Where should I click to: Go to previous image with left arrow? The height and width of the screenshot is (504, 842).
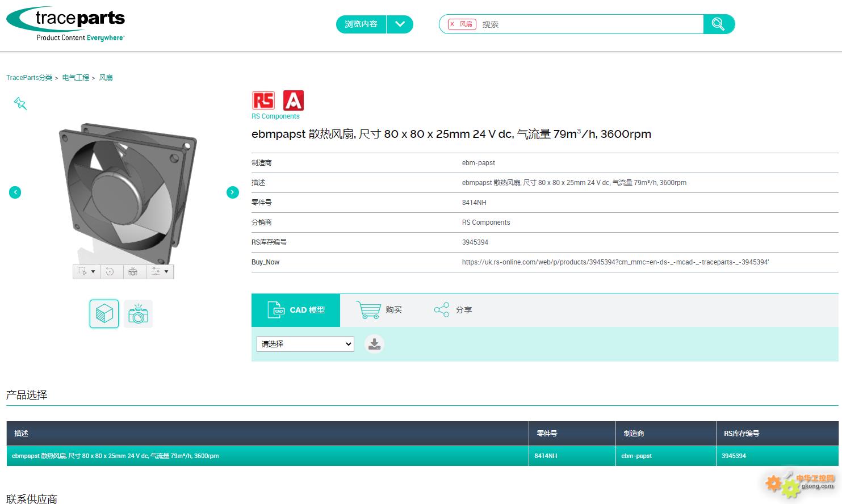[15, 192]
